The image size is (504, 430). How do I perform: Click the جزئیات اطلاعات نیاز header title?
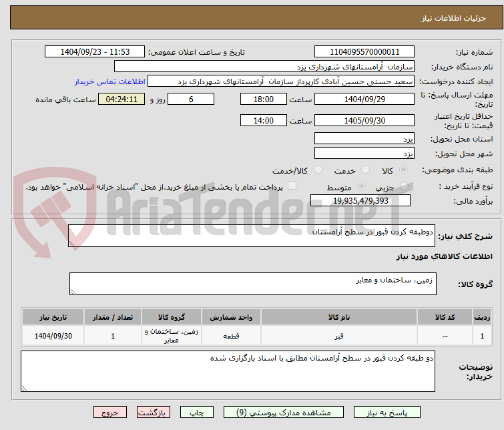[454, 18]
